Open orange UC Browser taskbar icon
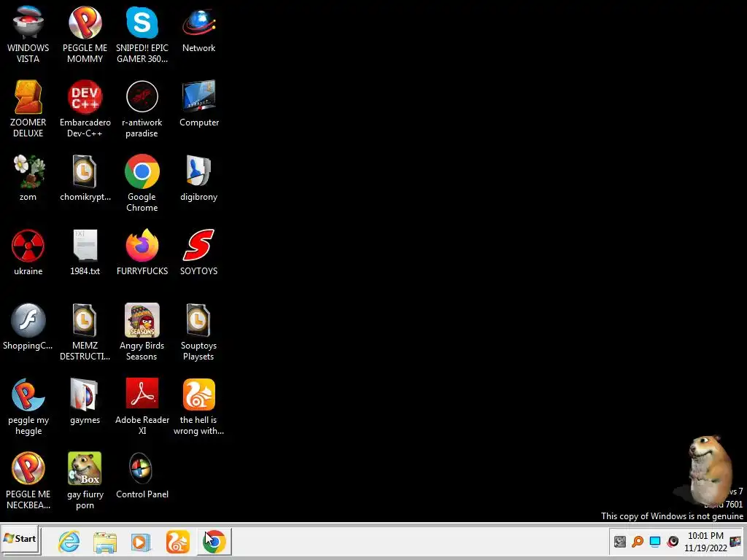Viewport: 747px width, 560px height. [178, 542]
